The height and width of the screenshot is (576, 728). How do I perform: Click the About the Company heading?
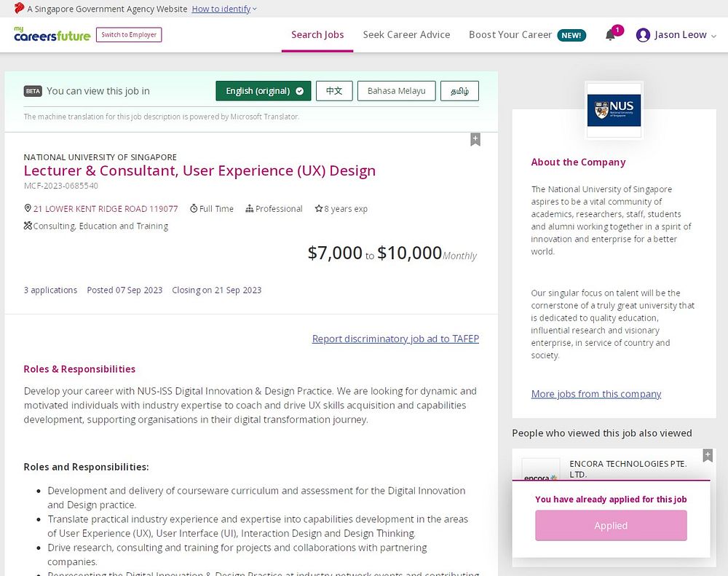click(x=579, y=162)
